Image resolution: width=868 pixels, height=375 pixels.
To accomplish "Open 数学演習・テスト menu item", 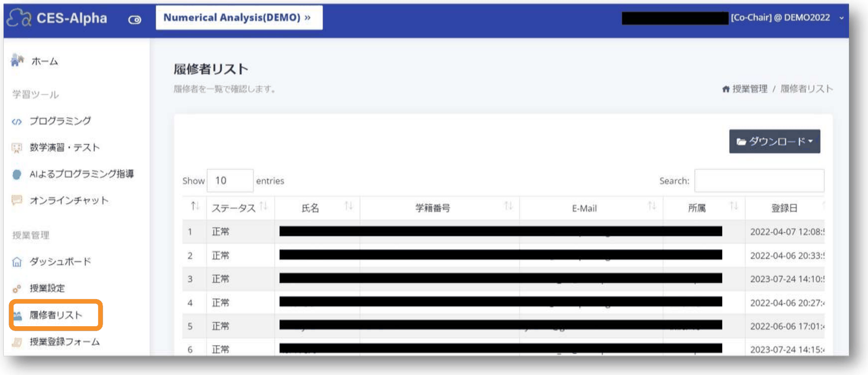I will [65, 147].
